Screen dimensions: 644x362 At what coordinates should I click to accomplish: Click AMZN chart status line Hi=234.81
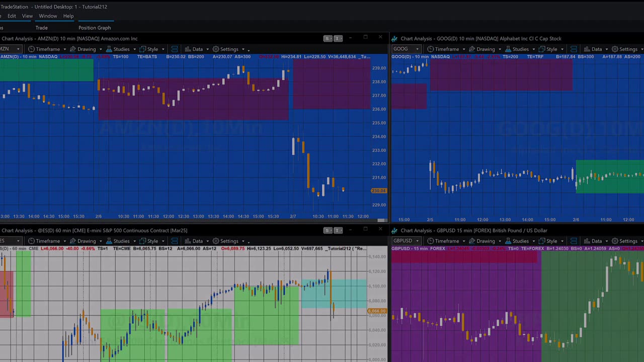(291, 57)
